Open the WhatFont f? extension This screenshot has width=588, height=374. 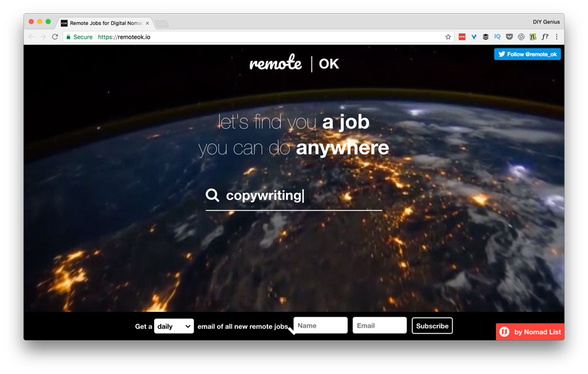click(x=545, y=37)
